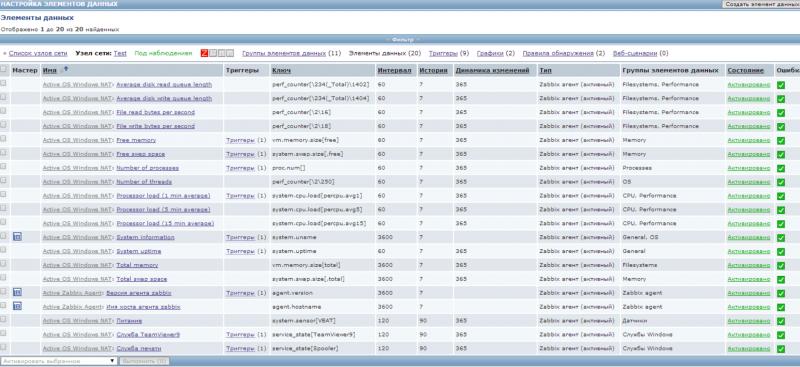Click green status icon for Питание row
Image resolution: width=800 pixels, height=367 pixels.
pos(781,321)
